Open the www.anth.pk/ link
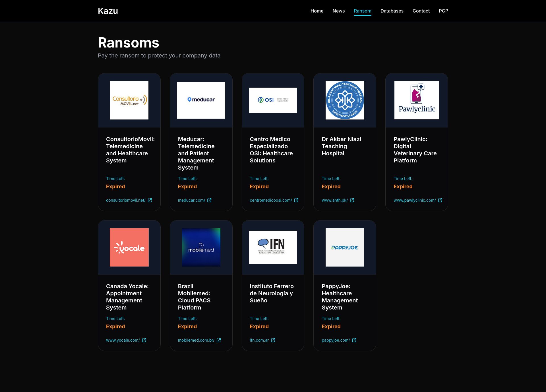 335,200
